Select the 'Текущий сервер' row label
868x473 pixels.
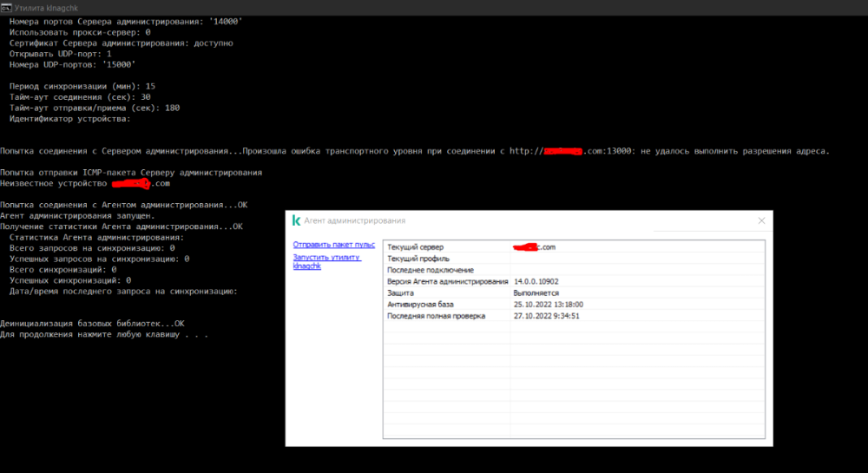pos(415,247)
